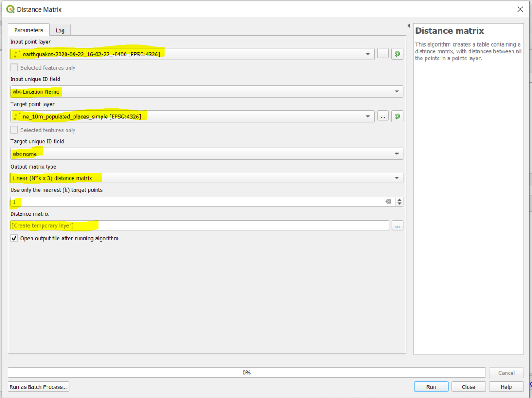
Task: Open the Distance matrix output options button
Action: pos(397,225)
